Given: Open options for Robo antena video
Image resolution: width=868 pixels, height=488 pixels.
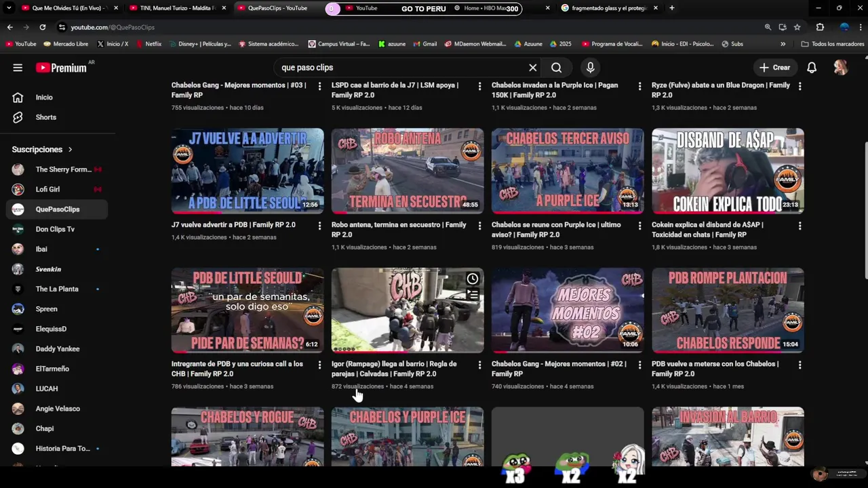Looking at the screenshot, I should [x=479, y=226].
